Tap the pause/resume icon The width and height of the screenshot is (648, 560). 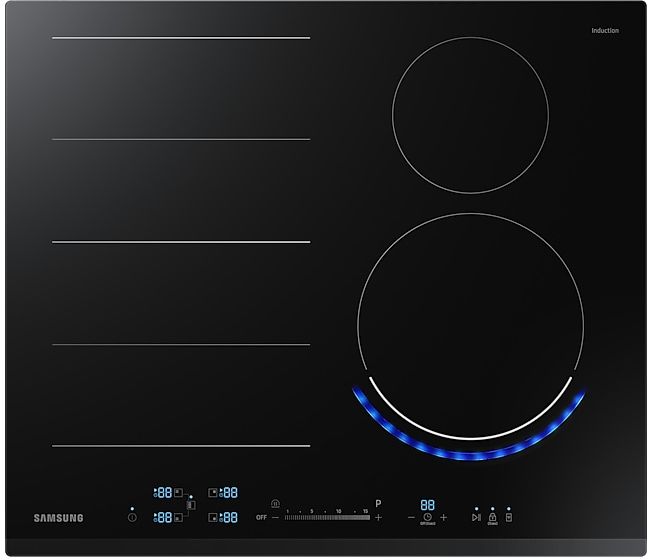pyautogui.click(x=476, y=517)
